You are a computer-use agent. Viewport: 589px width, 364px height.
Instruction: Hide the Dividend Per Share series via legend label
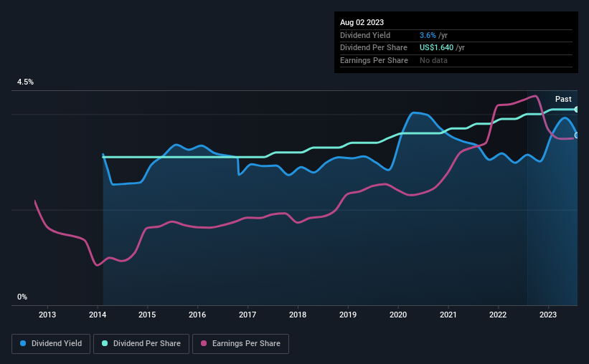[146, 344]
